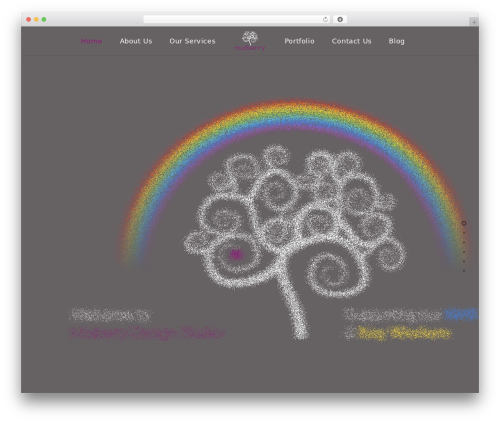Click the mulberry tree logo in the header
The height and width of the screenshot is (423, 500).
click(250, 41)
